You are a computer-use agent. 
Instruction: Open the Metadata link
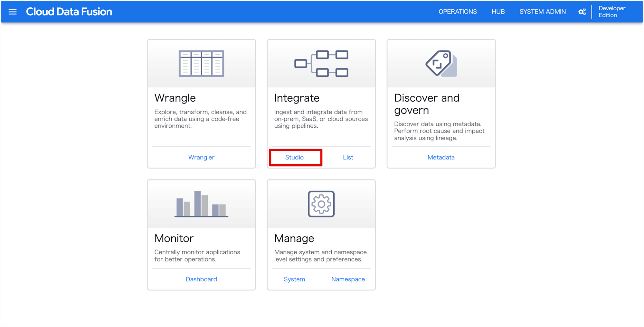(441, 157)
